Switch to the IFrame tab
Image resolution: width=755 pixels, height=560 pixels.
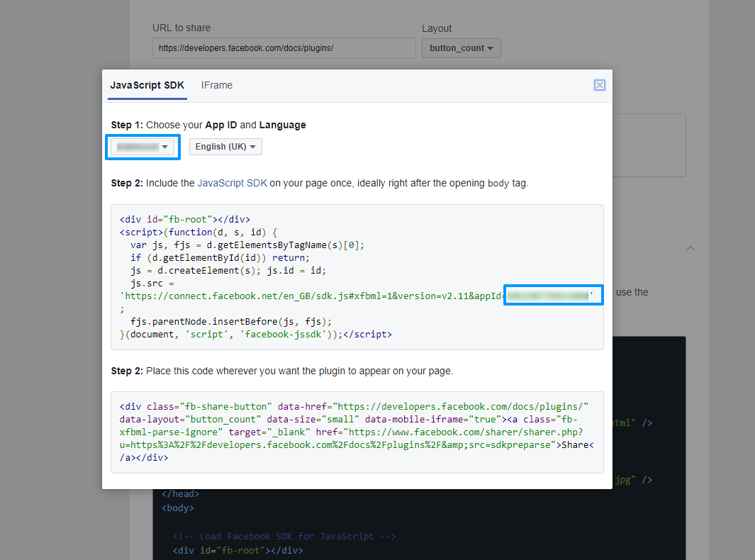(x=217, y=85)
